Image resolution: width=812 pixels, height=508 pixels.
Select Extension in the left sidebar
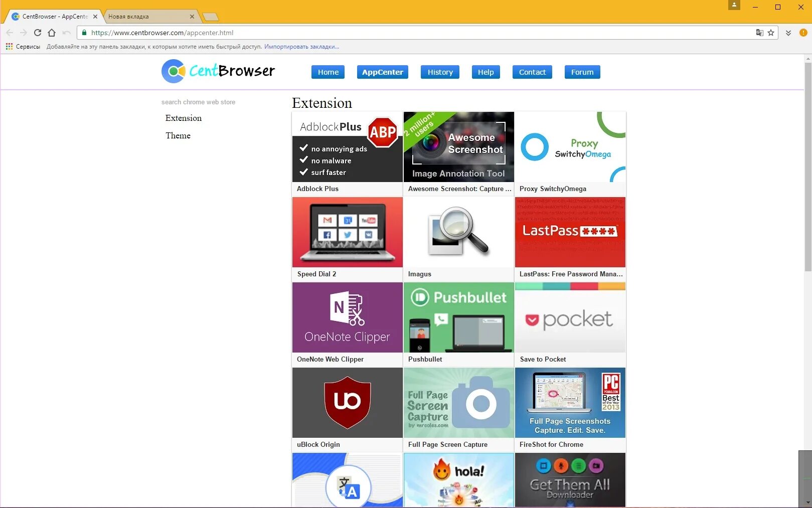click(184, 118)
